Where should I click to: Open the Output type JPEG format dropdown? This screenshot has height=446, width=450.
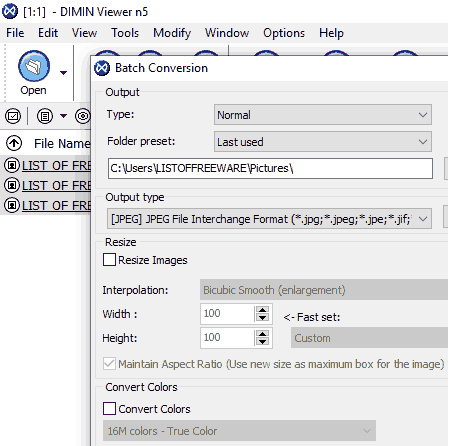(269, 219)
